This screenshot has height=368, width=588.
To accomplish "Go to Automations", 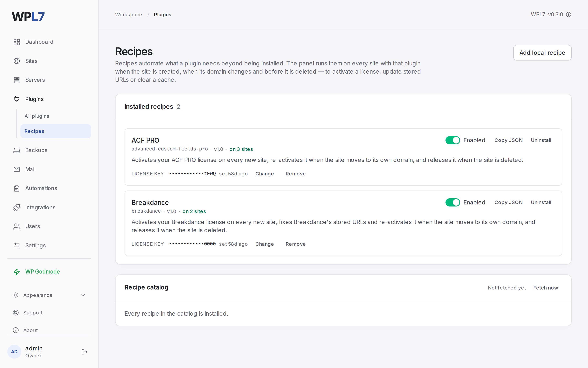I will [x=49, y=188].
